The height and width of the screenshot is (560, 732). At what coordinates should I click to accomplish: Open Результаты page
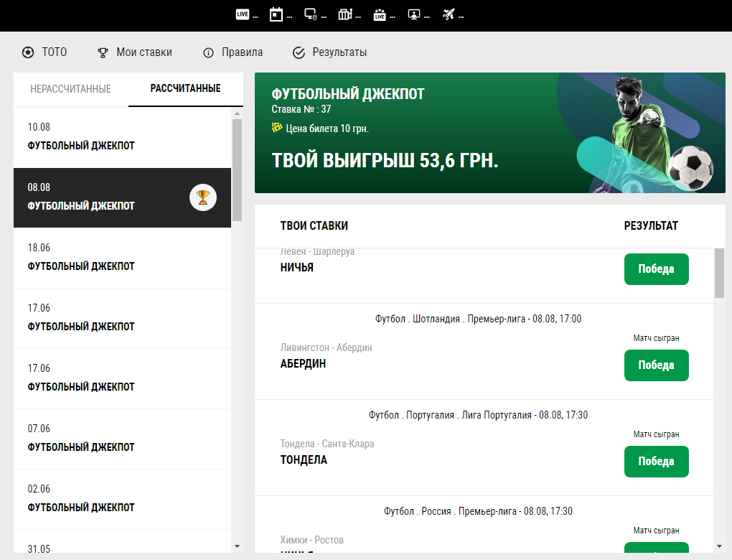(x=339, y=52)
